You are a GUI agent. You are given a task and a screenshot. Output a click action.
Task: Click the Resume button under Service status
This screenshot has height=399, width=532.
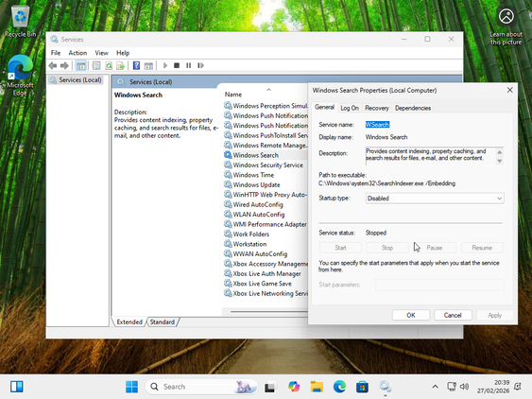482,248
